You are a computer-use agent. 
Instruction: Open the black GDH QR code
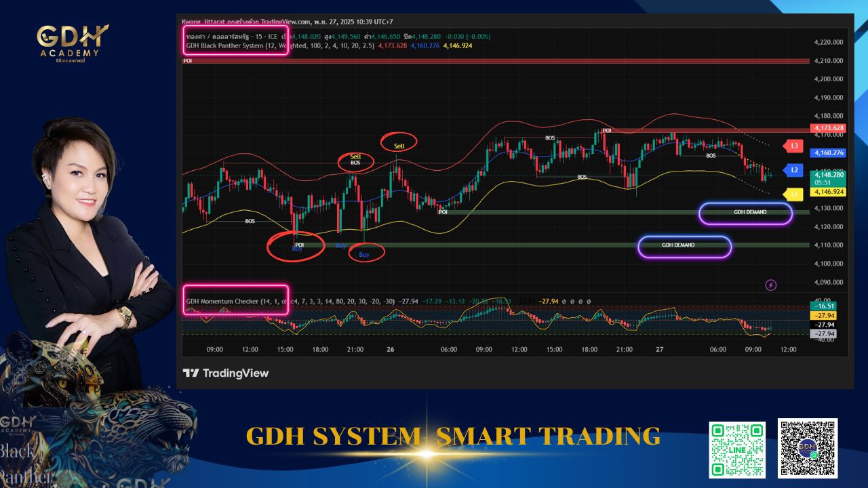pos(808,448)
